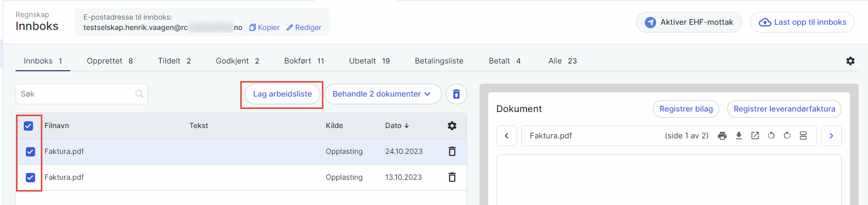Click Regnskap breadcrumb text
Screen dimensions: 868x205
32,14
